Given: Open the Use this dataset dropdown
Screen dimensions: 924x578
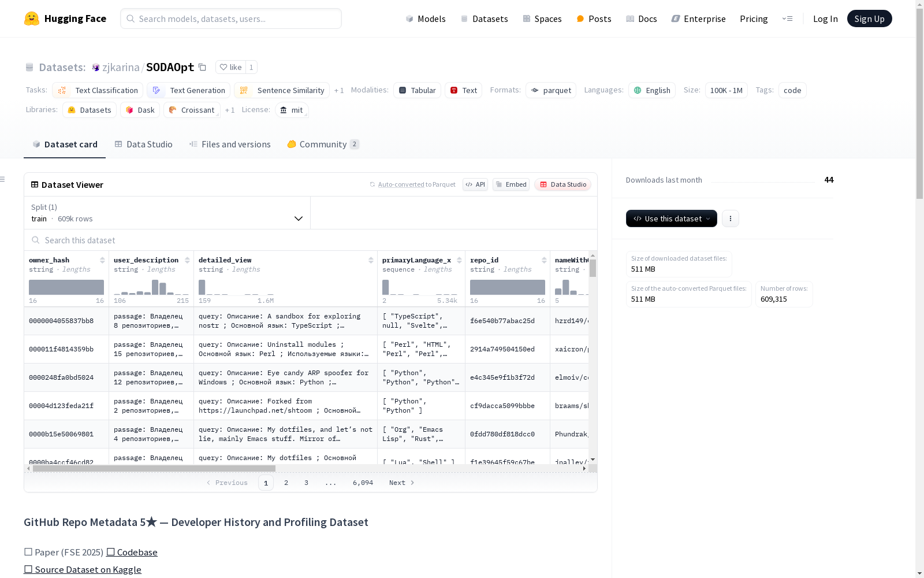Looking at the screenshot, I should click(672, 218).
